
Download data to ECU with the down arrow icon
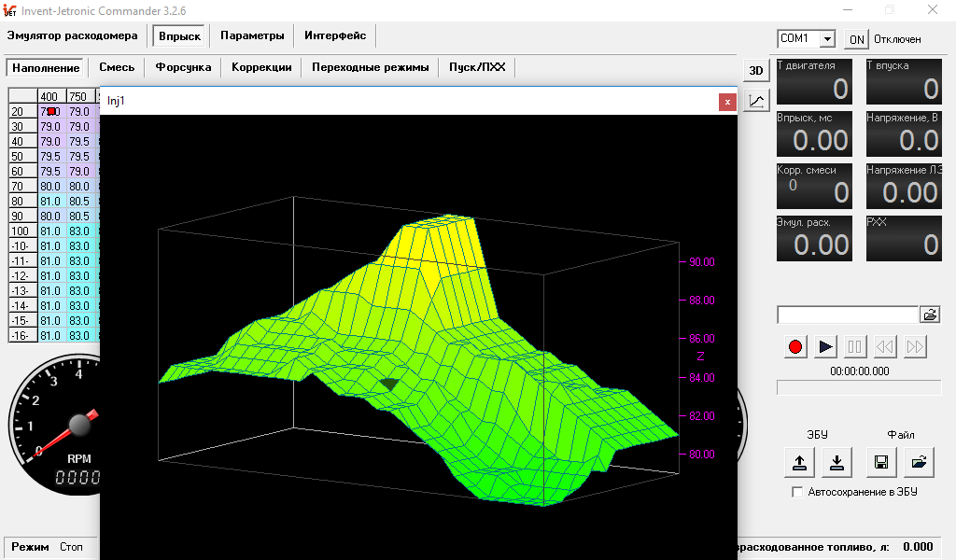pyautogui.click(x=837, y=462)
